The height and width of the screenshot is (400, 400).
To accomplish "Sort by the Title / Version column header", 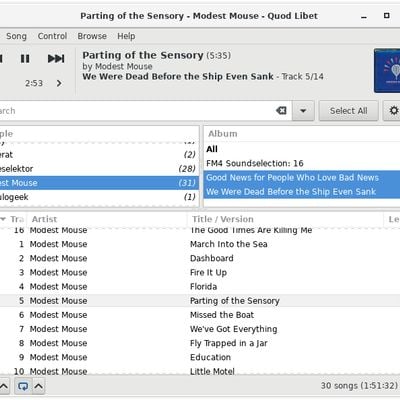I will [x=285, y=219].
